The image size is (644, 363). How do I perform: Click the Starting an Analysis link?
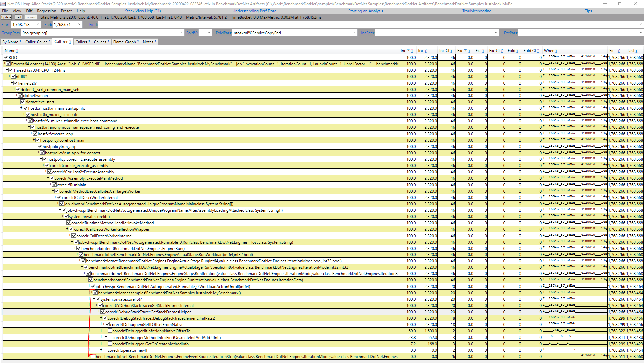(x=365, y=11)
